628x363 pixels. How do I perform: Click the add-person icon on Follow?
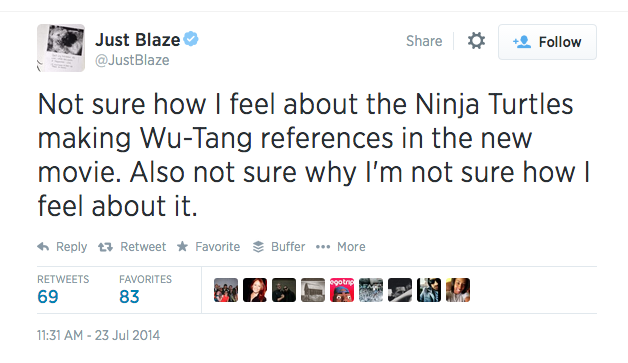(x=522, y=42)
